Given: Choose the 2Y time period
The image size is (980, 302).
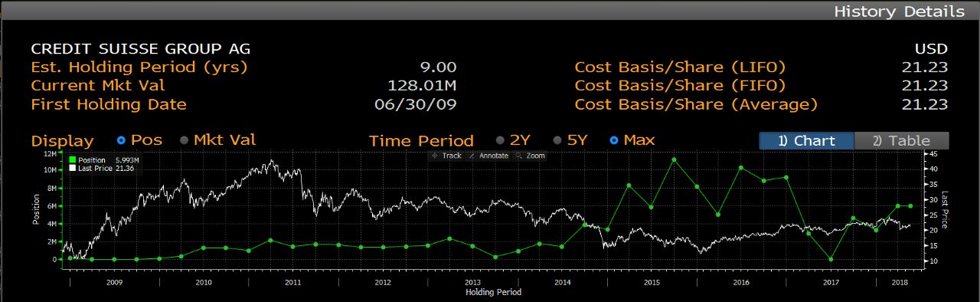Looking at the screenshot, I should tap(501, 140).
